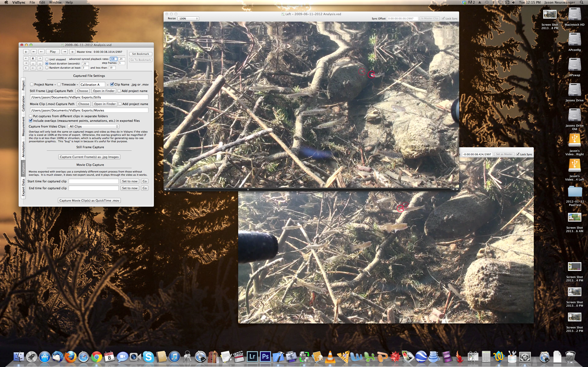Viewport: 588px width, 367px height.
Task: Click the pause icon button in the playback panel
Action: (33, 58)
